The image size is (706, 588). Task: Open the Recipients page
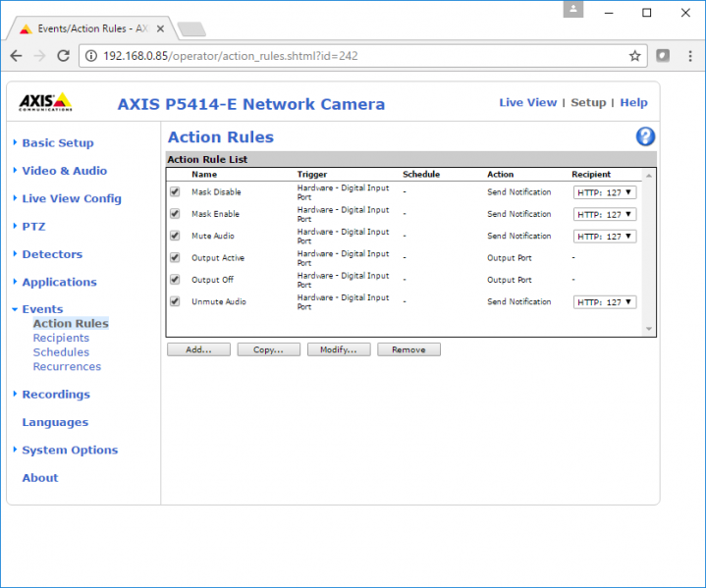(61, 338)
